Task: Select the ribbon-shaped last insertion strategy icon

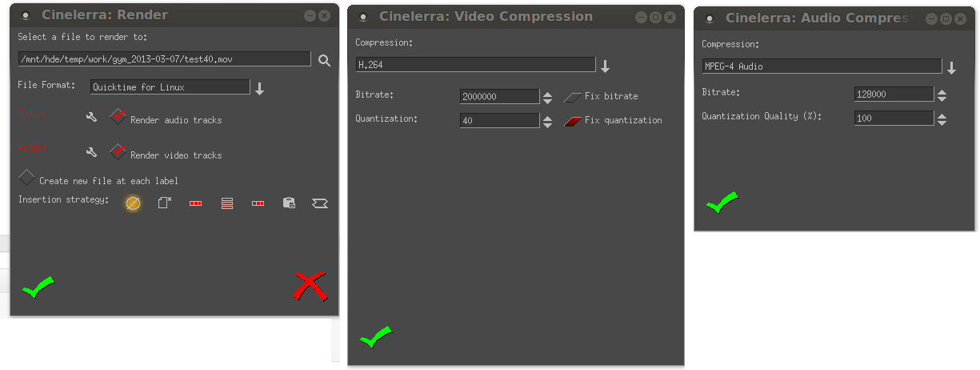Action: (x=320, y=203)
